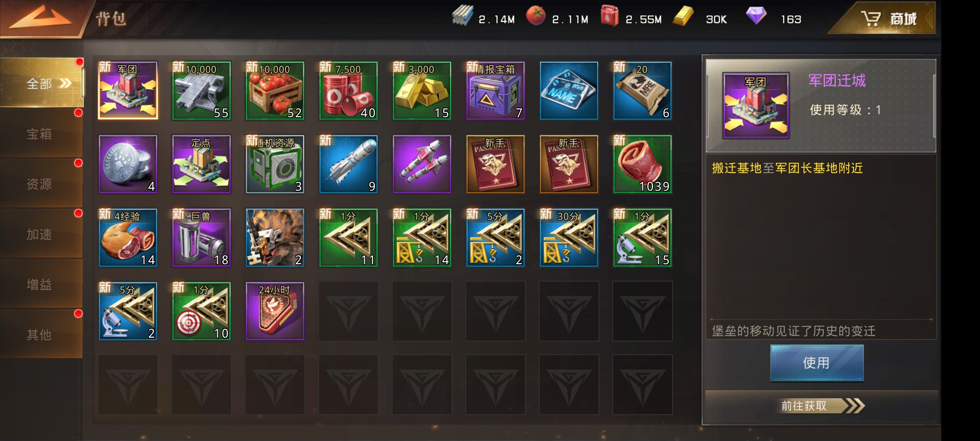The width and height of the screenshot is (980, 441).
Task: Click the 前往获取 link with arrows
Action: pos(822,406)
